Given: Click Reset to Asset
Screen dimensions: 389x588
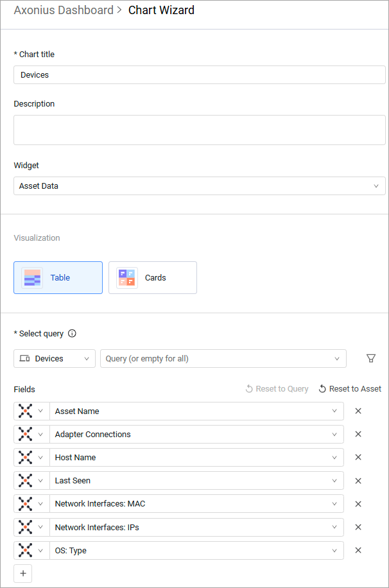Looking at the screenshot, I should point(350,389).
